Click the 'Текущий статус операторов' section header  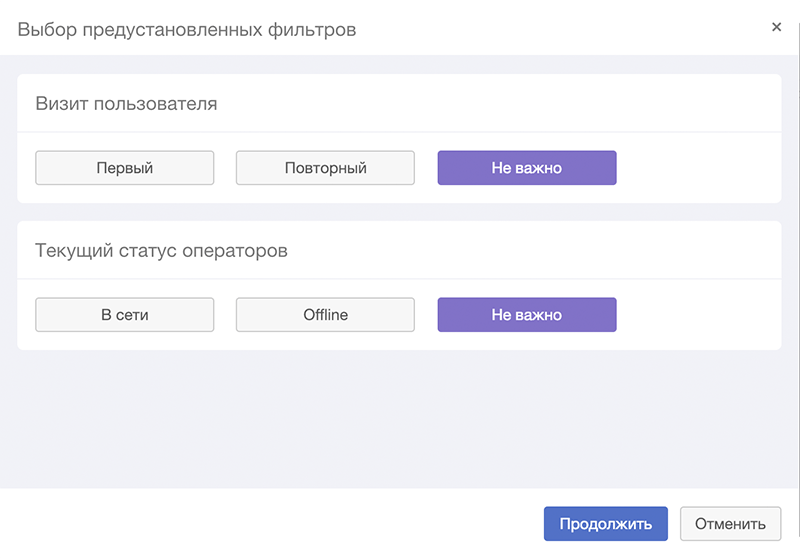161,250
